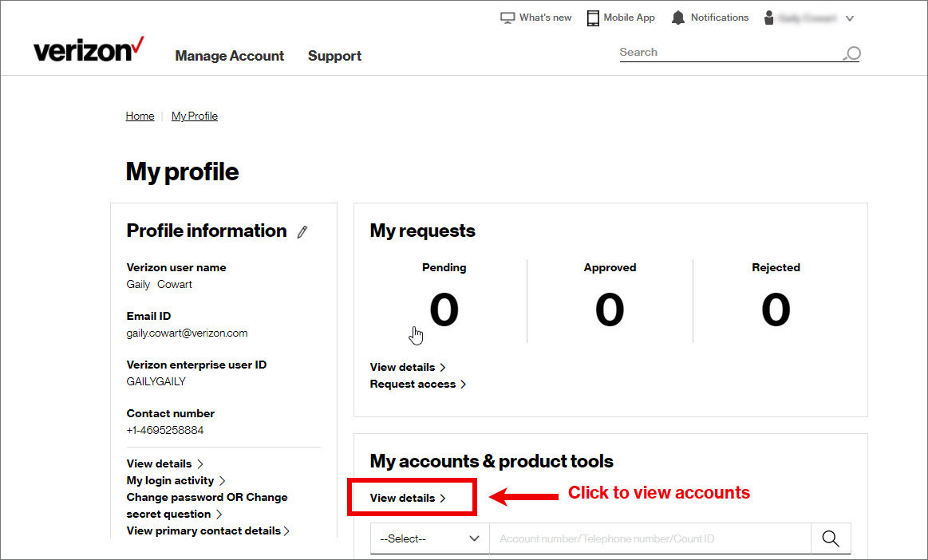The image size is (928, 560).
Task: Click the Notifications label
Action: point(720,18)
